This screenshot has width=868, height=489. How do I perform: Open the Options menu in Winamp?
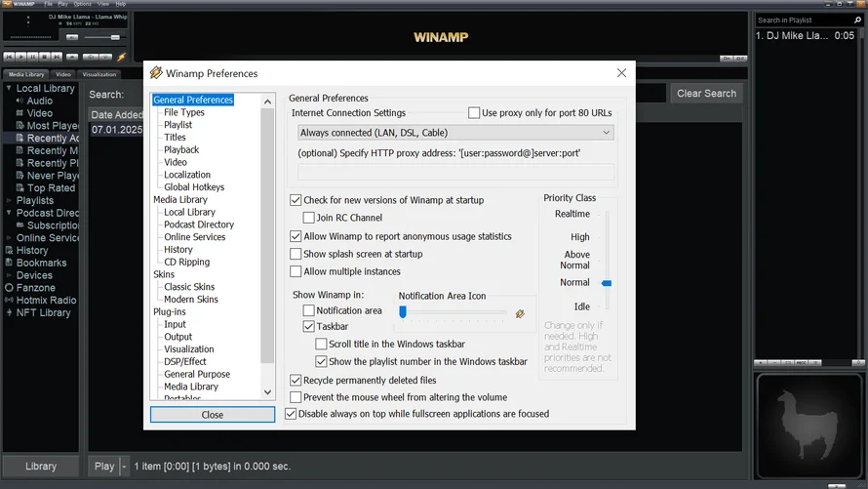83,4
